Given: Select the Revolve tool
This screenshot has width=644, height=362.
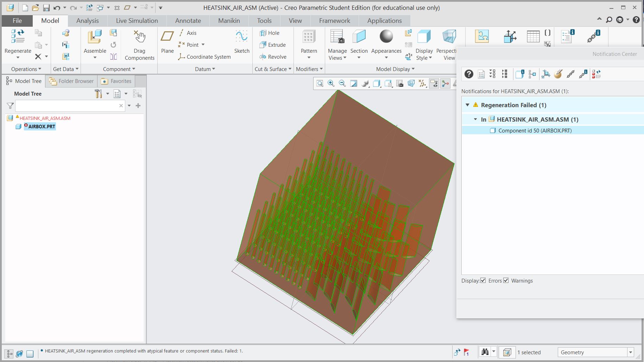Looking at the screenshot, I should (x=273, y=57).
